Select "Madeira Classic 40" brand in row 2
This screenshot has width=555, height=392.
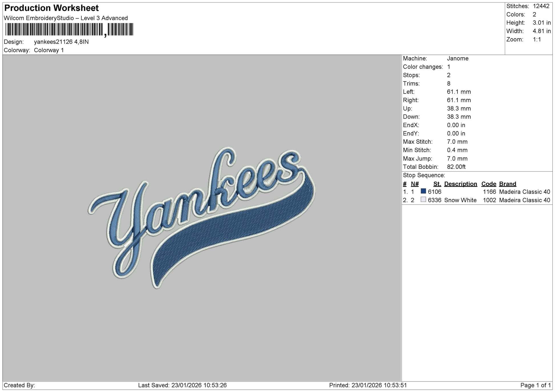click(x=524, y=200)
